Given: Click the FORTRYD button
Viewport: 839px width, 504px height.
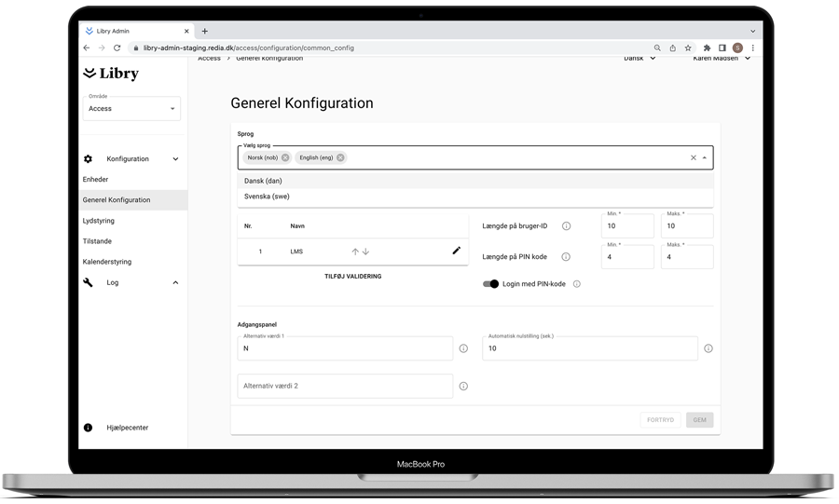Looking at the screenshot, I should [x=660, y=420].
